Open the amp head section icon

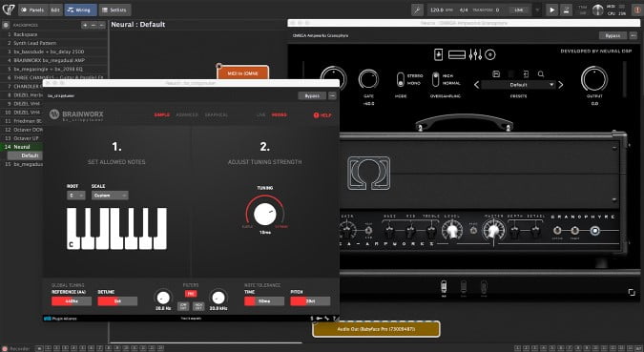click(457, 54)
